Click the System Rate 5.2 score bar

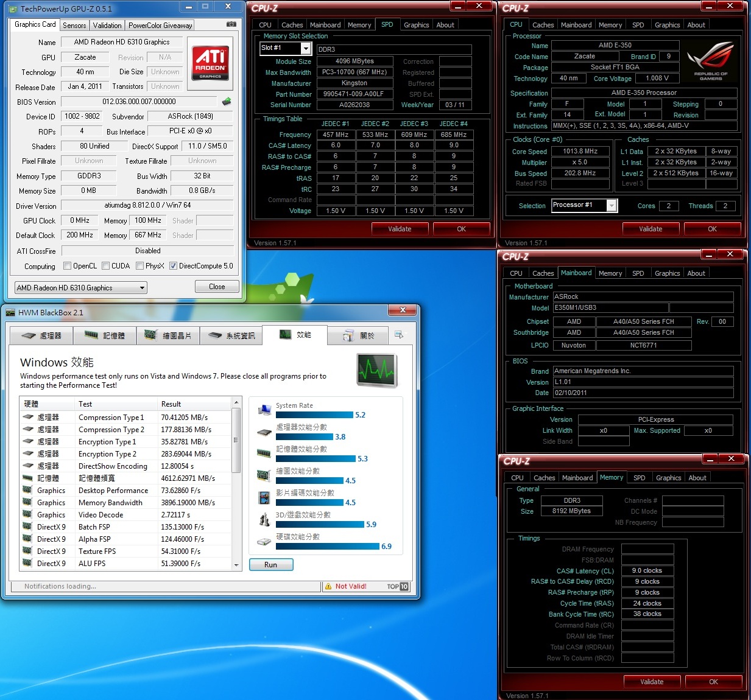click(314, 415)
